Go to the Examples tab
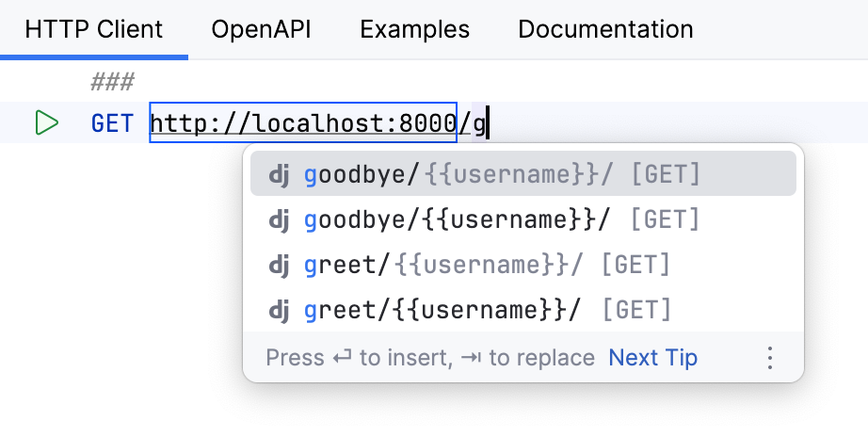868x437 pixels. [414, 29]
